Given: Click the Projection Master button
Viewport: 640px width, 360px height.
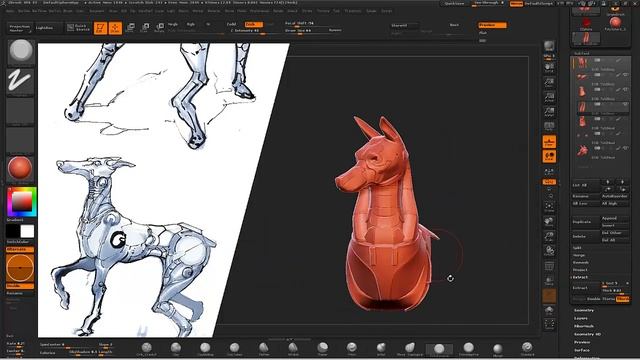Looking at the screenshot, I should tap(20, 28).
